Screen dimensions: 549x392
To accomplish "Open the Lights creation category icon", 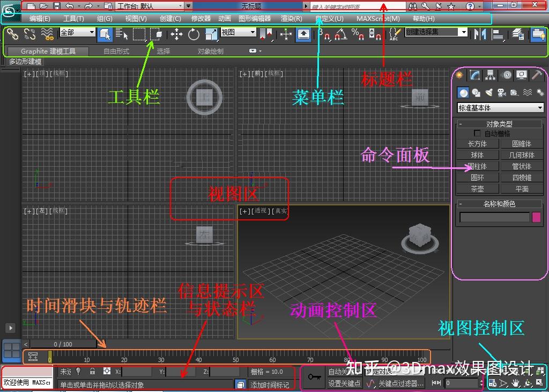I will [489, 92].
